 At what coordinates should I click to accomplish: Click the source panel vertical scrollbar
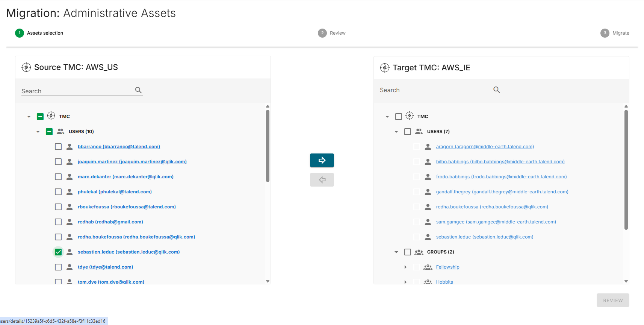click(268, 146)
